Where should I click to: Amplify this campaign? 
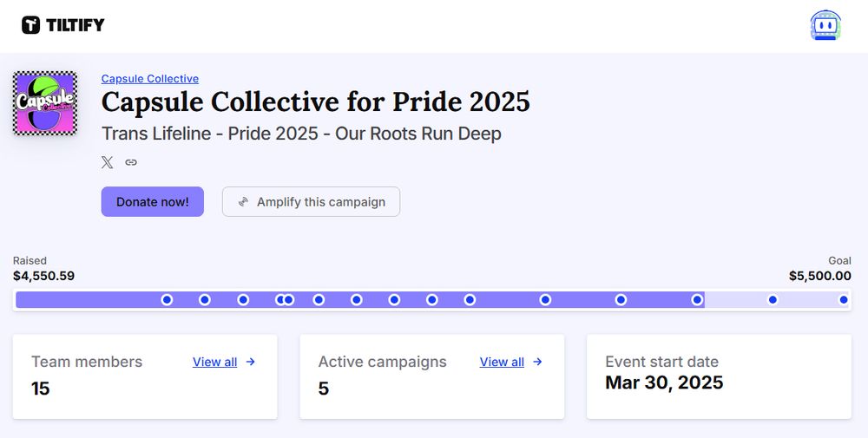click(311, 202)
